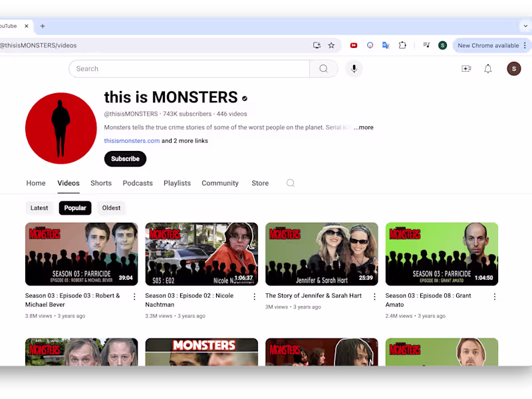Open options menu on Nicole Nachtman video

(x=255, y=297)
